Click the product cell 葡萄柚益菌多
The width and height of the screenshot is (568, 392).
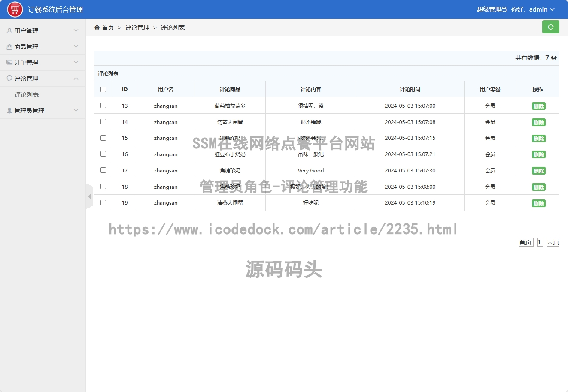click(230, 106)
